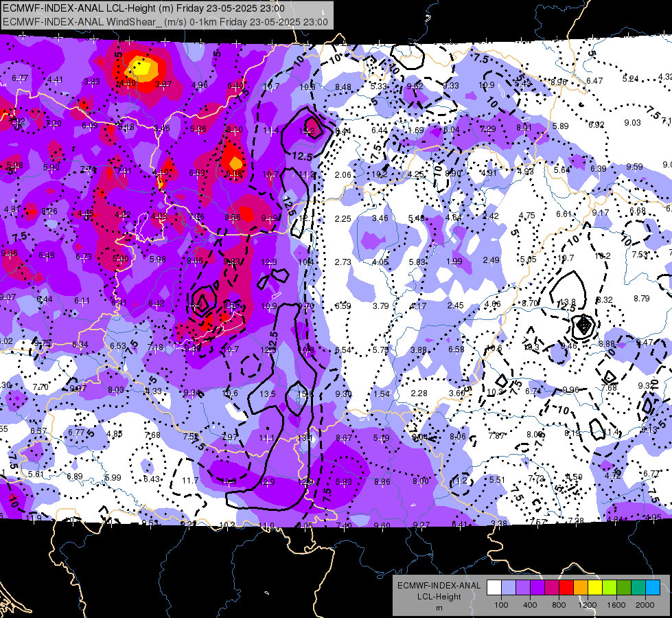This screenshot has height=618, width=672.
Task: Click the wind shear value 11.7
Action: click(x=190, y=481)
